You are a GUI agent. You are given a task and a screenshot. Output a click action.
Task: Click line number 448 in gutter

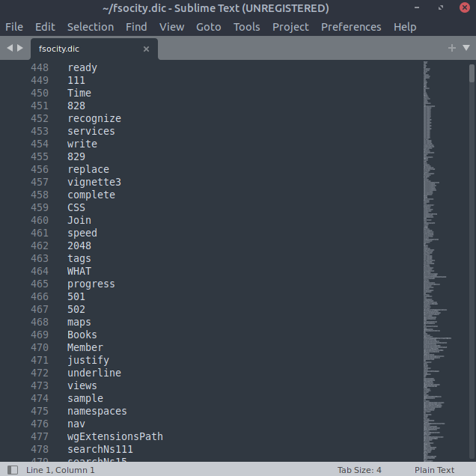pyautogui.click(x=40, y=67)
